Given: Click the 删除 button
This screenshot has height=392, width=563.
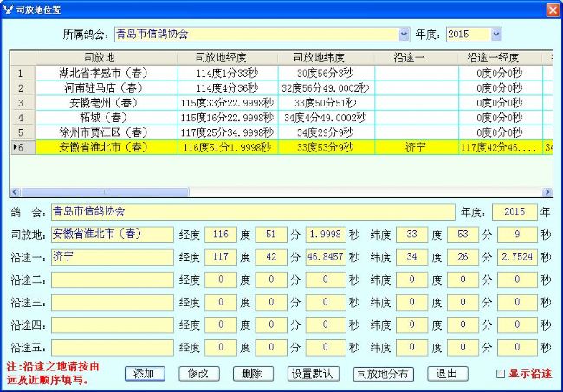Looking at the screenshot, I should 253,374.
